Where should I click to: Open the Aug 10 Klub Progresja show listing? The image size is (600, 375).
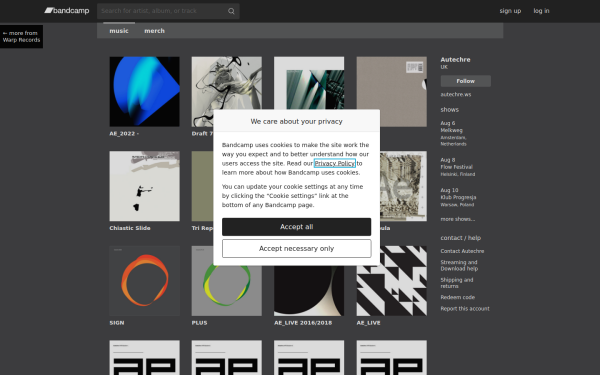(458, 197)
